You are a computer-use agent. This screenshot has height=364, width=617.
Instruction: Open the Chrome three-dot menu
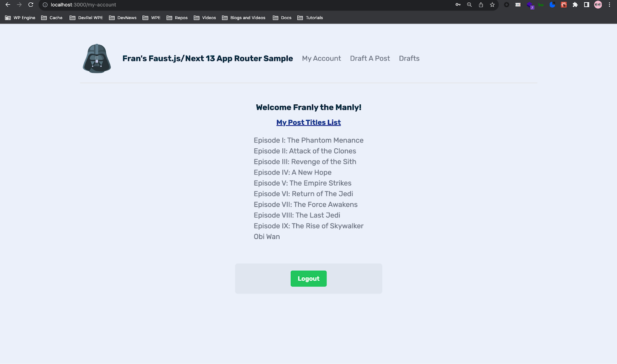[609, 5]
